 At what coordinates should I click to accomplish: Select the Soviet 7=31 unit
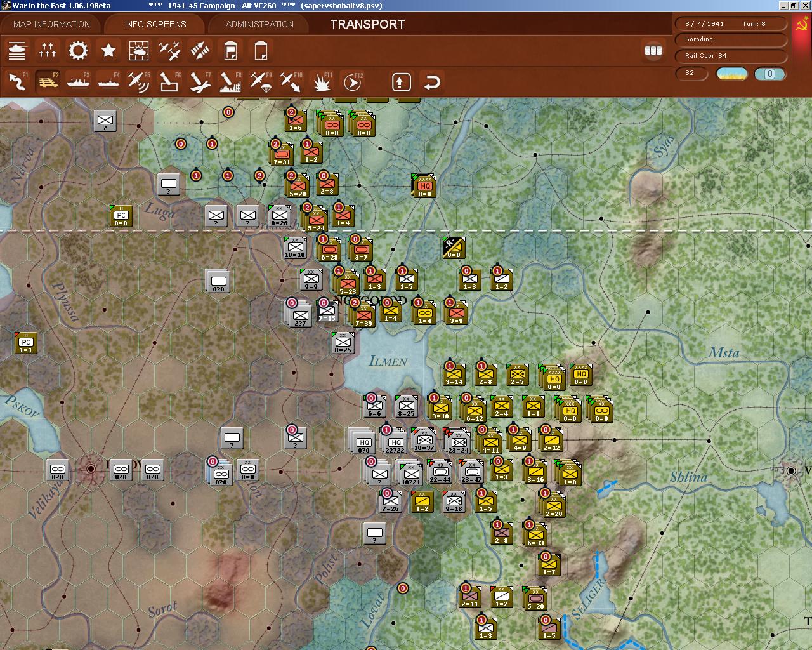[x=282, y=156]
